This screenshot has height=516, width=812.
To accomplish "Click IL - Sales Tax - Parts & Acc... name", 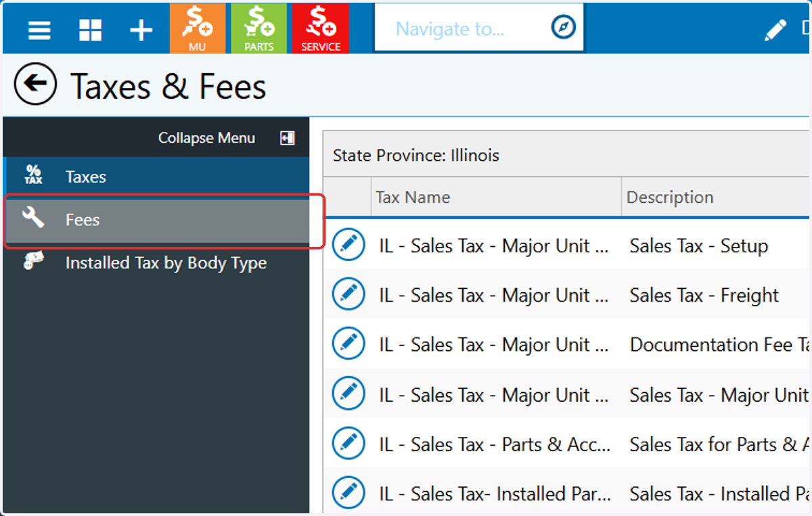I will coord(495,445).
